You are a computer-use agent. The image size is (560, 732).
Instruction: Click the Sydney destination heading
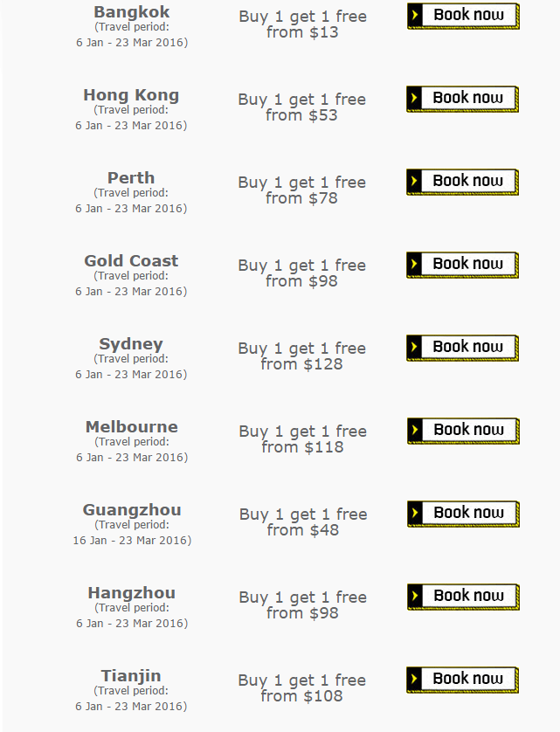pos(131,344)
